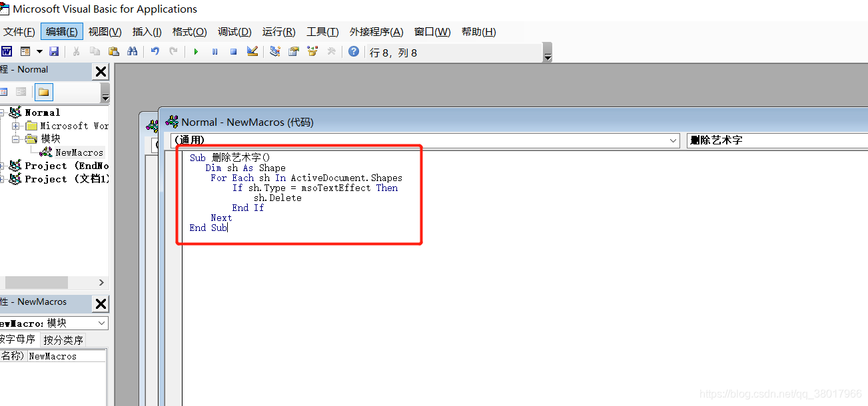This screenshot has width=868, height=406.
Task: Click the 'sh.Delete' code line
Action: coord(278,198)
